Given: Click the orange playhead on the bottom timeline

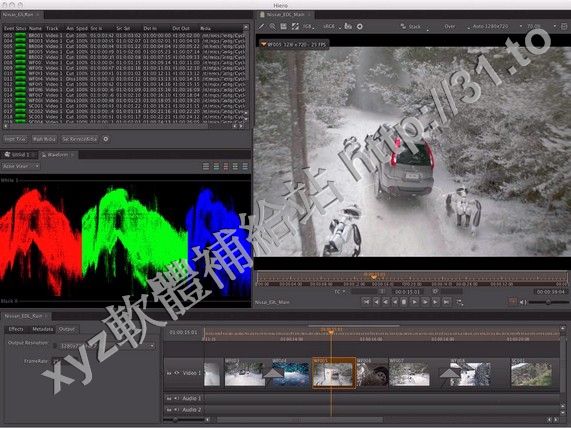Looking at the screenshot, I should click(x=331, y=332).
